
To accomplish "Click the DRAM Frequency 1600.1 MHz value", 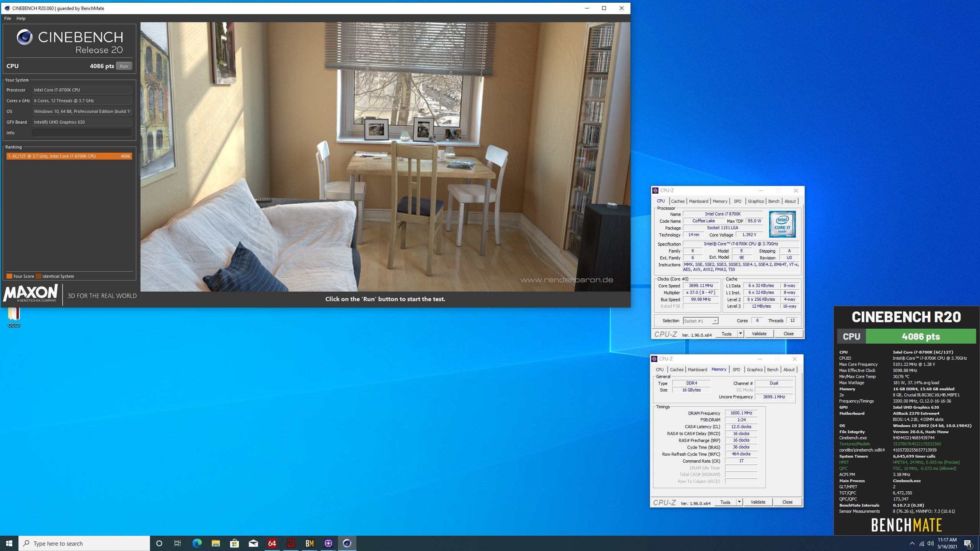I will pos(741,413).
